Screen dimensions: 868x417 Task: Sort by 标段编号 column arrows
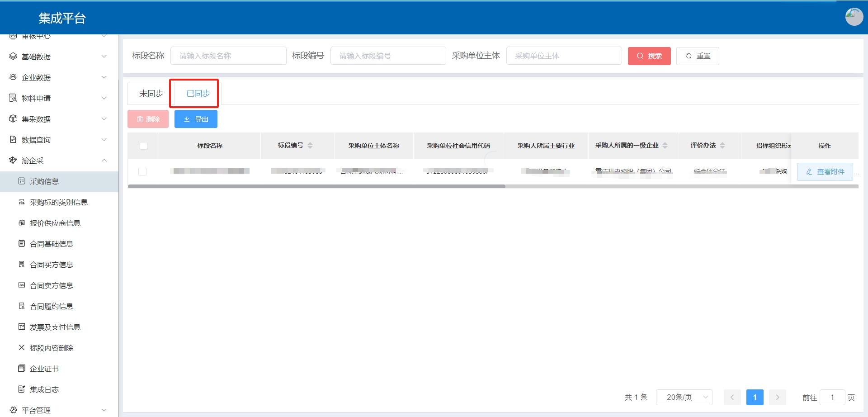(310, 146)
